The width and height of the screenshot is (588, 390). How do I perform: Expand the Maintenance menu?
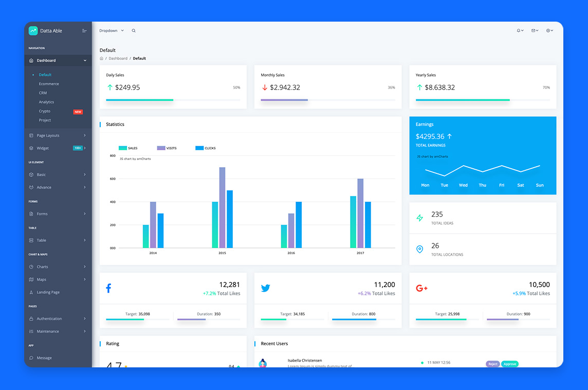(x=58, y=331)
